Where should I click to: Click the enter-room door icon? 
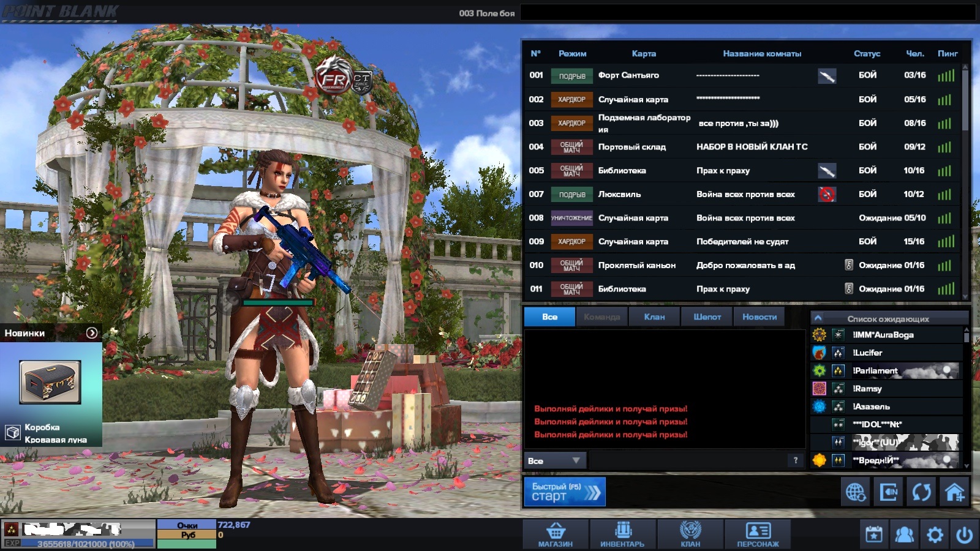pyautogui.click(x=889, y=492)
